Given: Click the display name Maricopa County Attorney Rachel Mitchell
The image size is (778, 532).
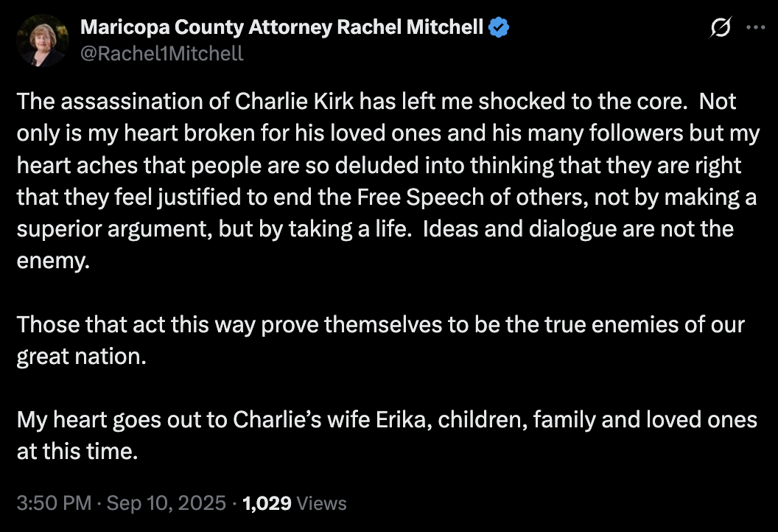Looking at the screenshot, I should pyautogui.click(x=281, y=28).
